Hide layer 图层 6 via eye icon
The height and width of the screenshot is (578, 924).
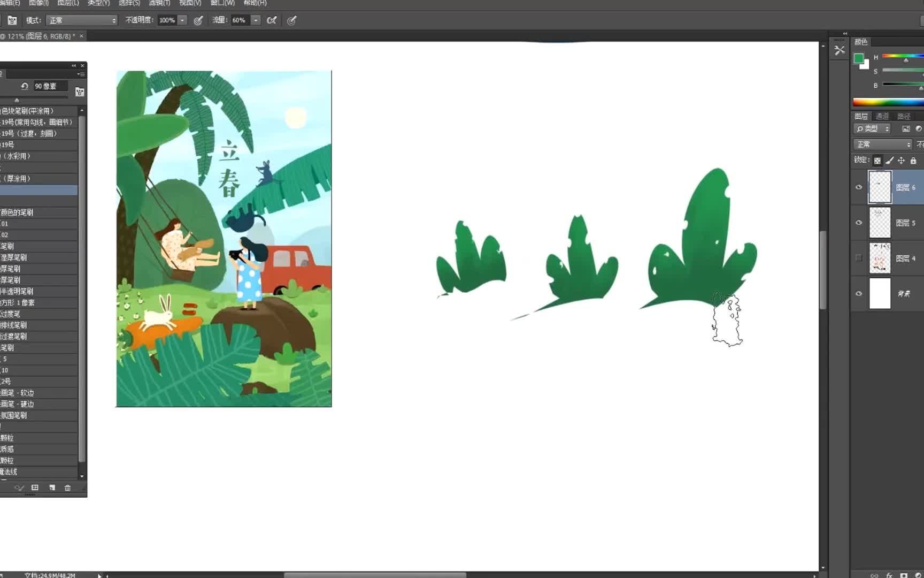coord(859,187)
